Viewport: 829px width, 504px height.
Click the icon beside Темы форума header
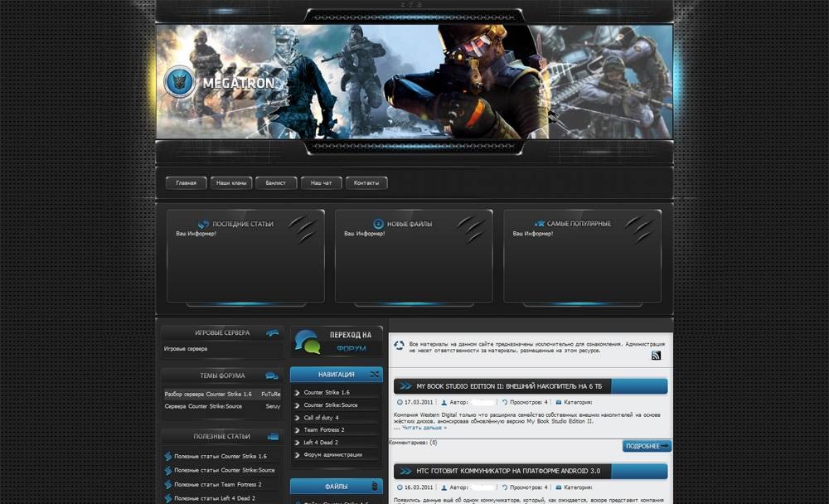(x=272, y=376)
